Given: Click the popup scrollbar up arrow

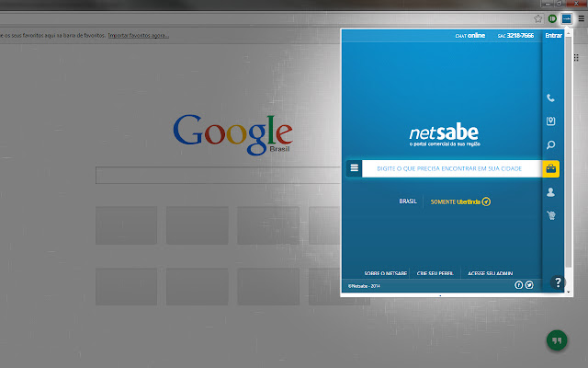Looking at the screenshot, I should click(x=569, y=33).
